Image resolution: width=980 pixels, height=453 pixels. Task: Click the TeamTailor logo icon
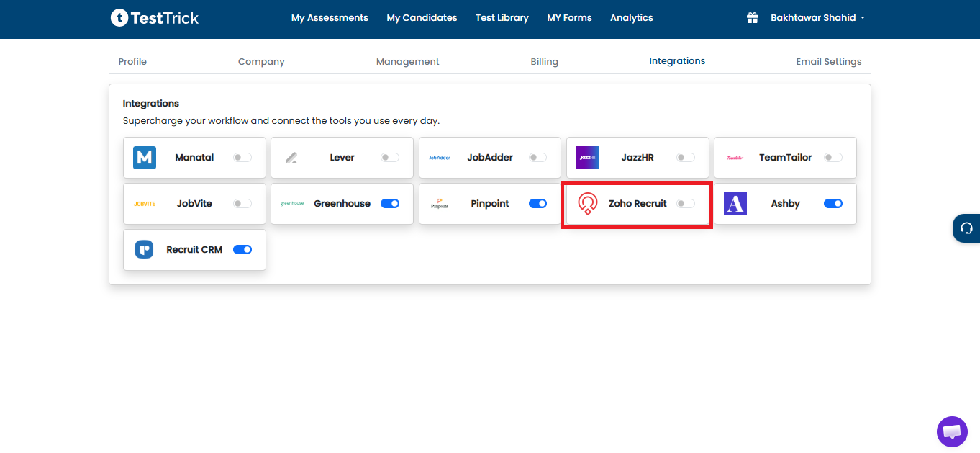pos(735,158)
